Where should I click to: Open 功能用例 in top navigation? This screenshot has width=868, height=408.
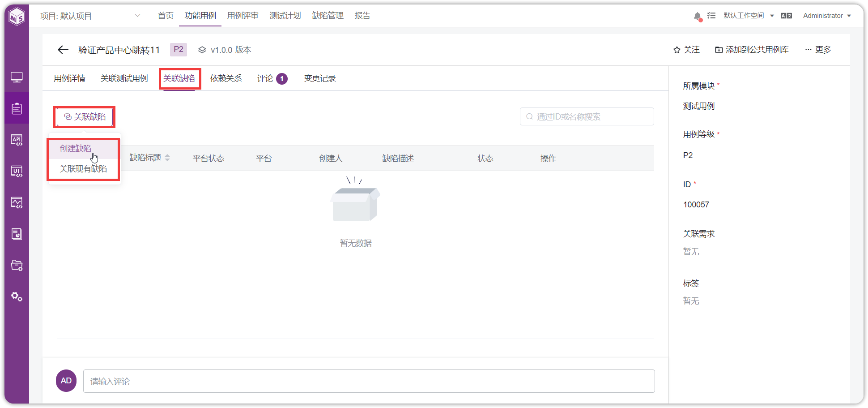point(200,16)
